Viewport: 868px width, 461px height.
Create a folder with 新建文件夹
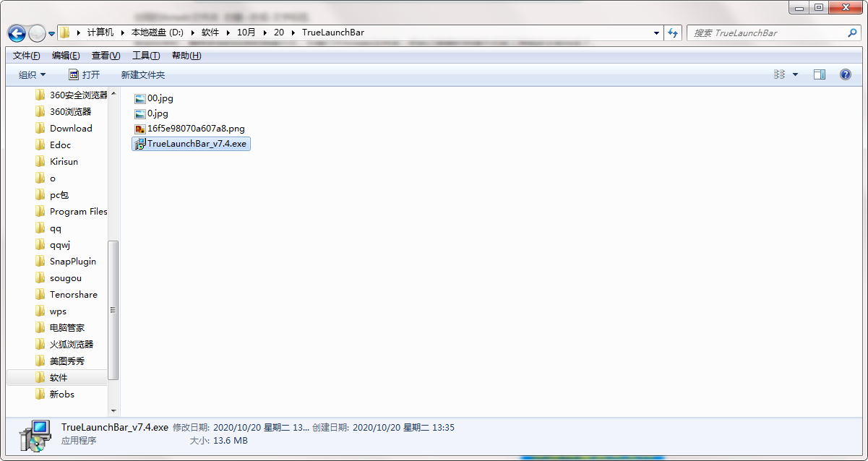click(x=143, y=74)
